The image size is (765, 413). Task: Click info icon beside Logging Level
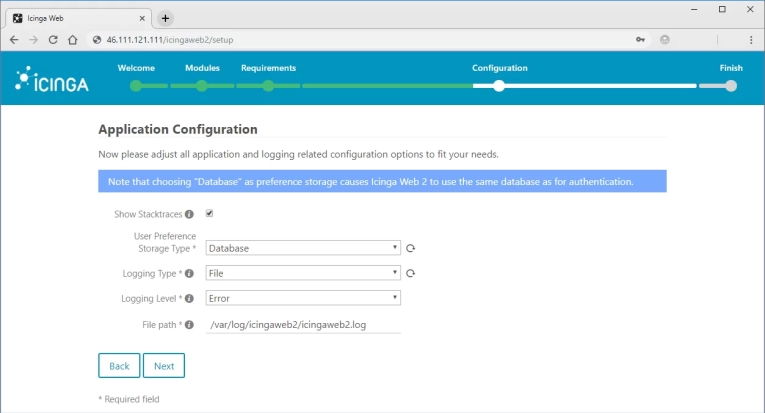[x=189, y=298]
